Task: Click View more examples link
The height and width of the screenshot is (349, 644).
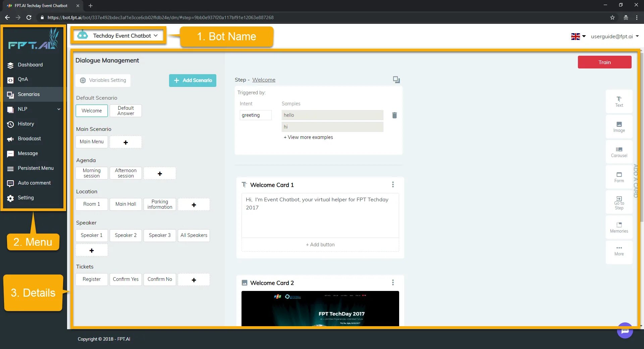Action: pyautogui.click(x=308, y=137)
